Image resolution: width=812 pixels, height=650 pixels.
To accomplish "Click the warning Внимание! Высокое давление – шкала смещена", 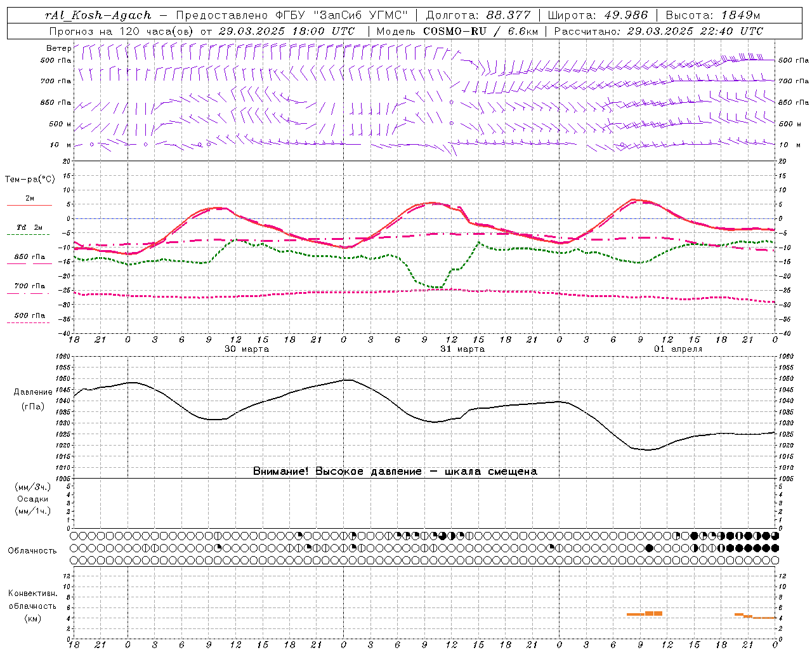I will pyautogui.click(x=395, y=472).
